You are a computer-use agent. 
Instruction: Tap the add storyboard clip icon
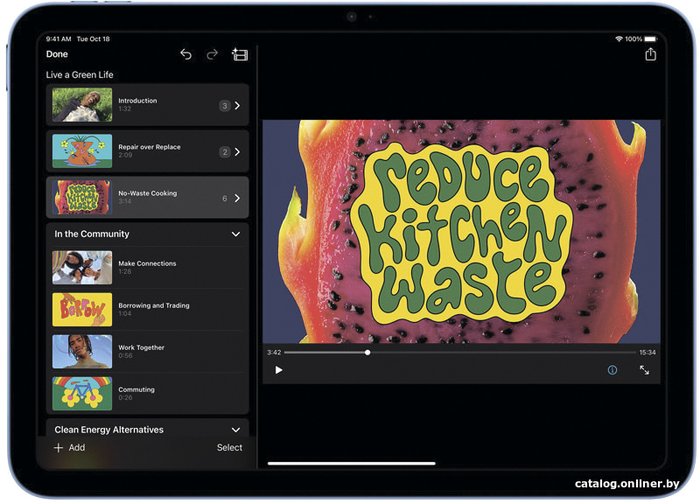[x=239, y=54]
